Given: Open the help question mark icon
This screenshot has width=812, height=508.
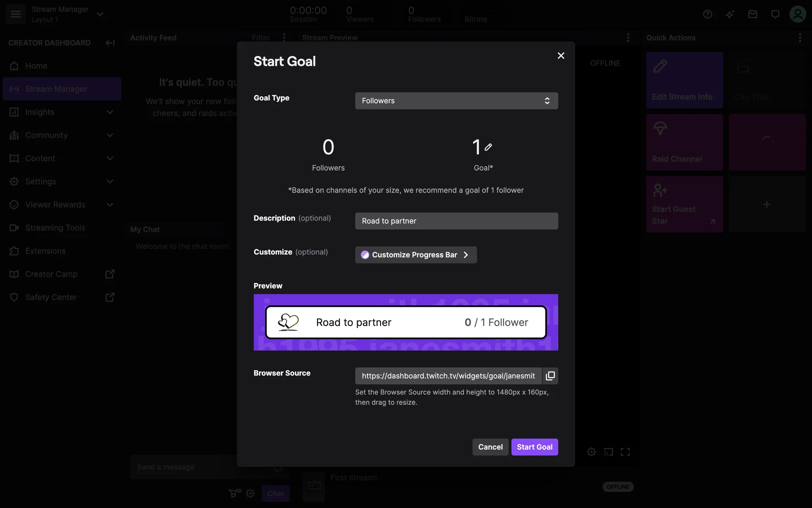Looking at the screenshot, I should 708,14.
